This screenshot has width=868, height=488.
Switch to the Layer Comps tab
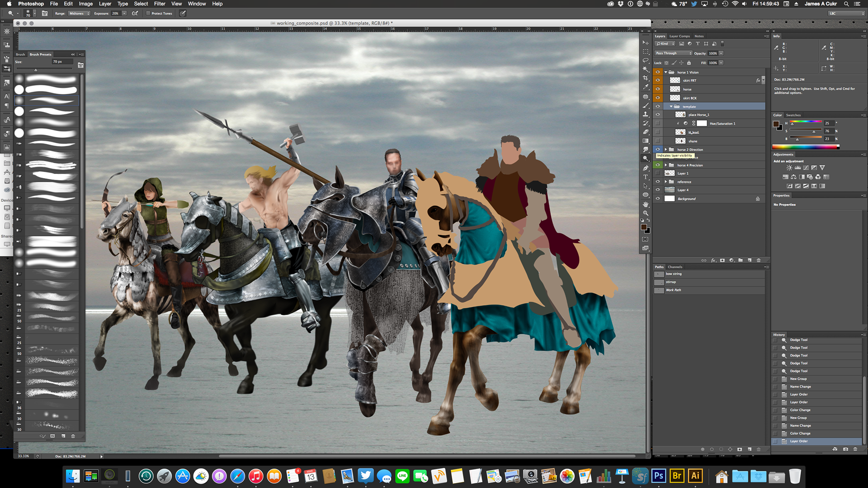click(x=679, y=36)
